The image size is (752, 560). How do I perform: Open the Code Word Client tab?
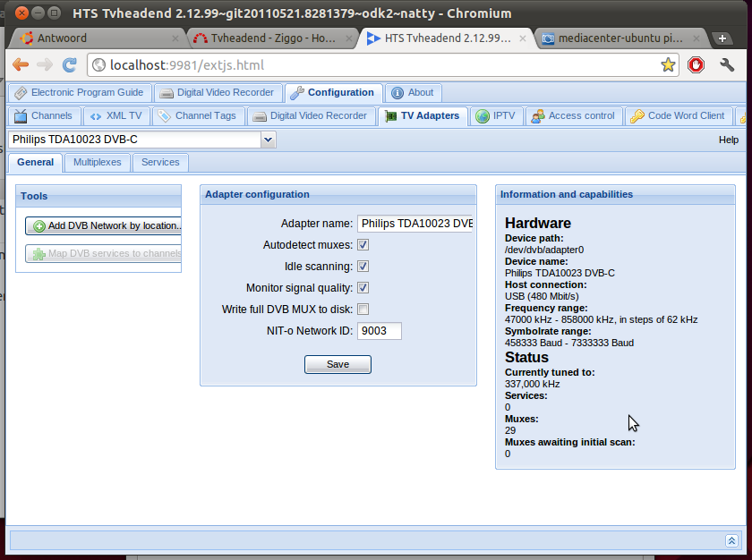click(679, 116)
